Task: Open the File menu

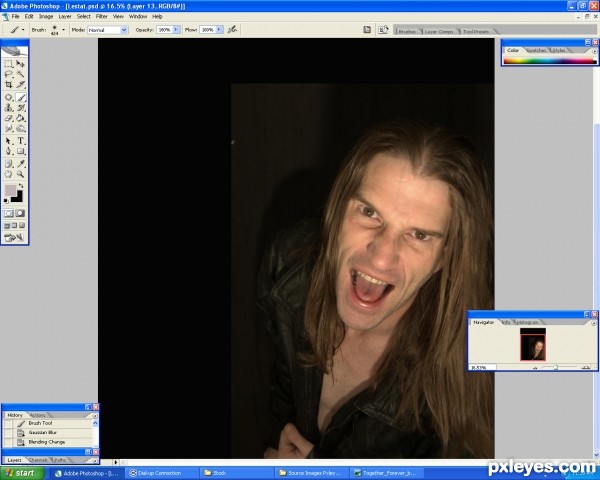Action: [x=15, y=16]
